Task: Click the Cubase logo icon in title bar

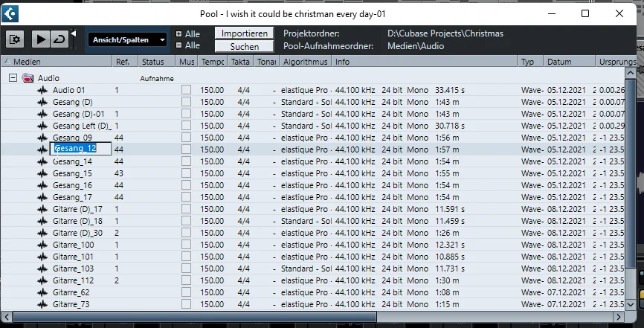Action: click(x=10, y=14)
